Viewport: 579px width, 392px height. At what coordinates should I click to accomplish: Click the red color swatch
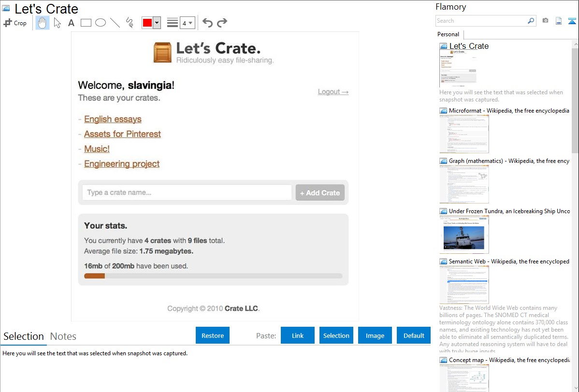pos(147,23)
